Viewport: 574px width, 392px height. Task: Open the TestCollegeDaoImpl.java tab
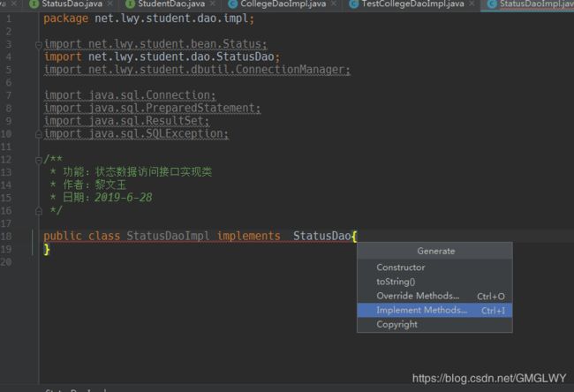(413, 4)
